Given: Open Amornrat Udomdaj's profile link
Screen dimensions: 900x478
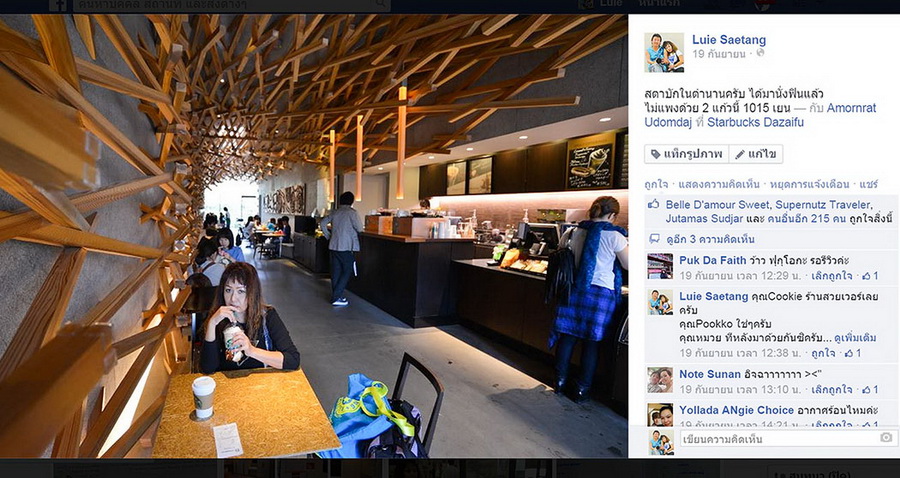Looking at the screenshot, I should click(761, 115).
